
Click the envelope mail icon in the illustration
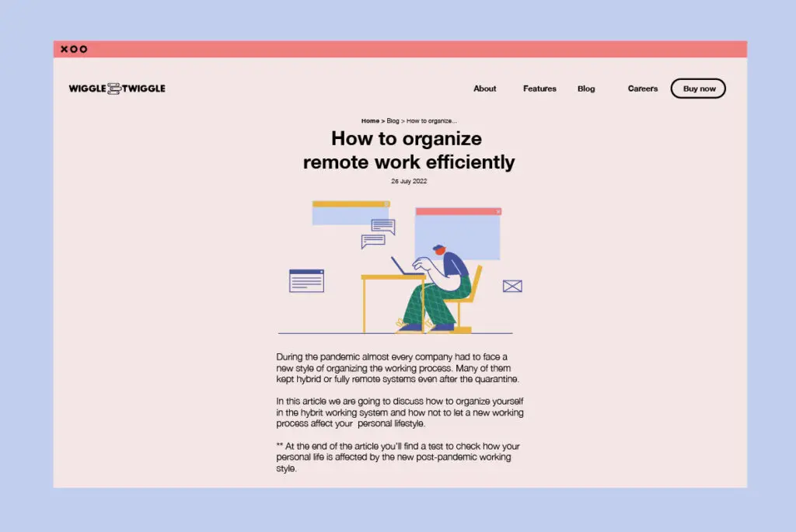pos(512,286)
